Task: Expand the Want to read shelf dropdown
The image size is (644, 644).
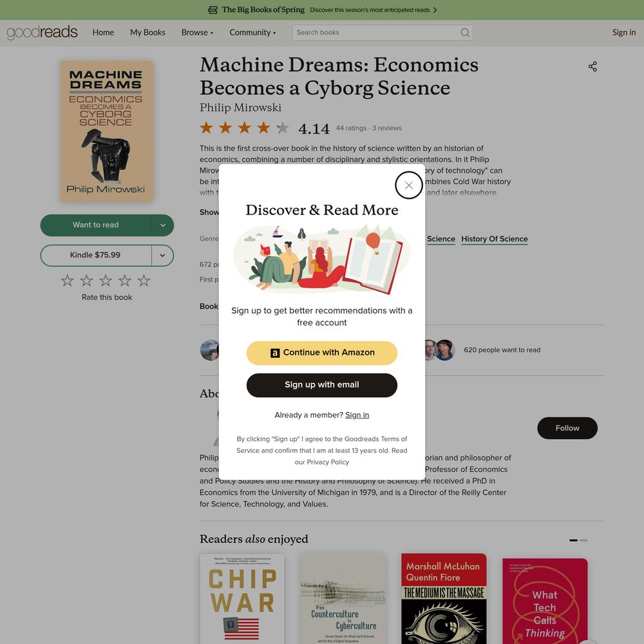Action: [163, 225]
